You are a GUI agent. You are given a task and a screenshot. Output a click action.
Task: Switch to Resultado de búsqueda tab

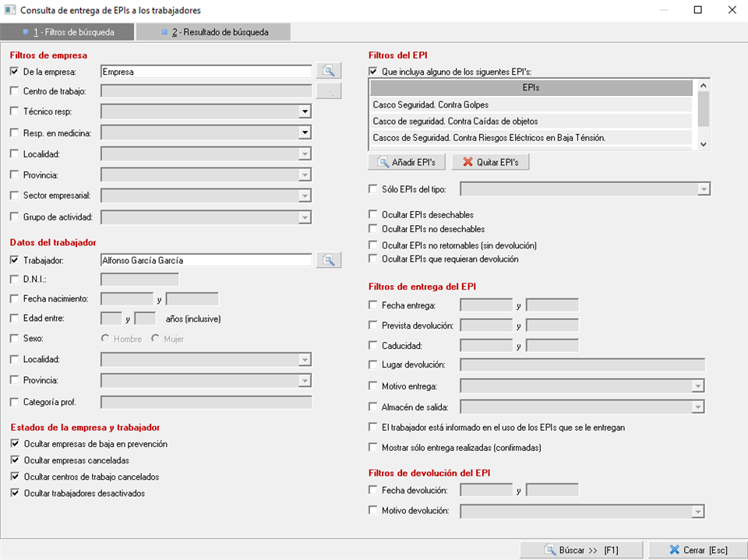213,33
